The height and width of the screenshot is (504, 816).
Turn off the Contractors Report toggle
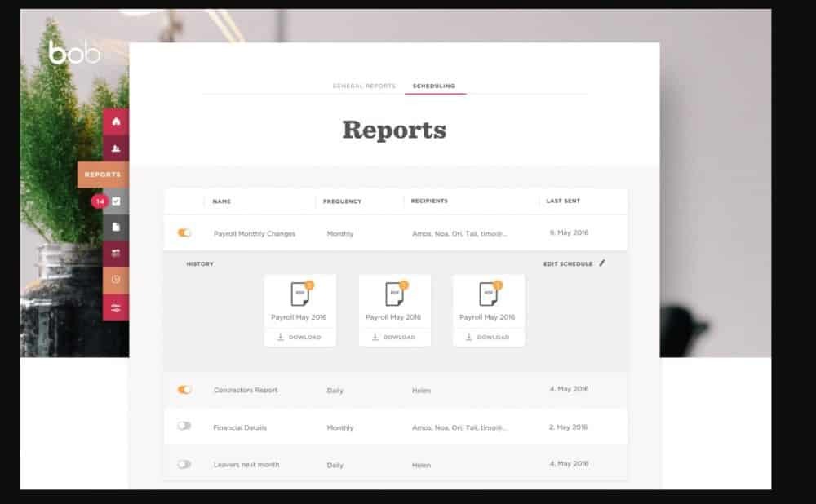(184, 390)
